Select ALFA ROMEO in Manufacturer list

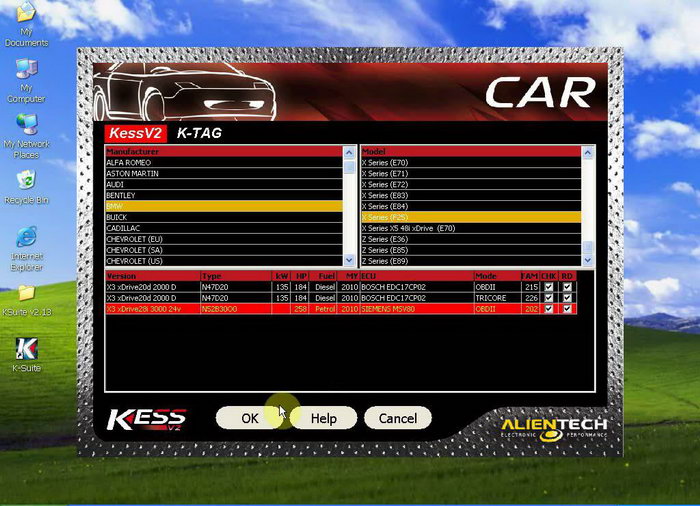(x=224, y=163)
